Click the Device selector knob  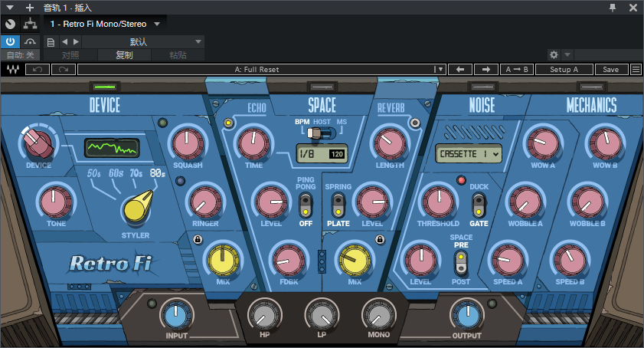tap(38, 144)
